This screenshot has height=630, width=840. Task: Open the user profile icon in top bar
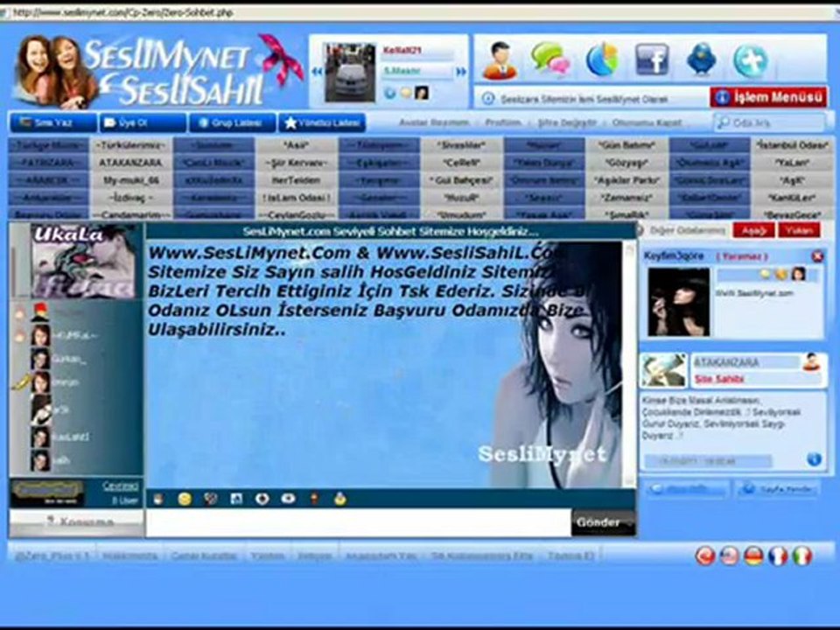500,60
